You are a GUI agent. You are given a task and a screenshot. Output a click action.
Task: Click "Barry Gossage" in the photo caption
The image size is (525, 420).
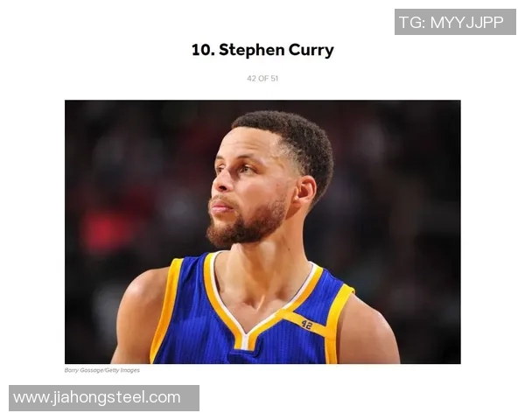point(84,370)
